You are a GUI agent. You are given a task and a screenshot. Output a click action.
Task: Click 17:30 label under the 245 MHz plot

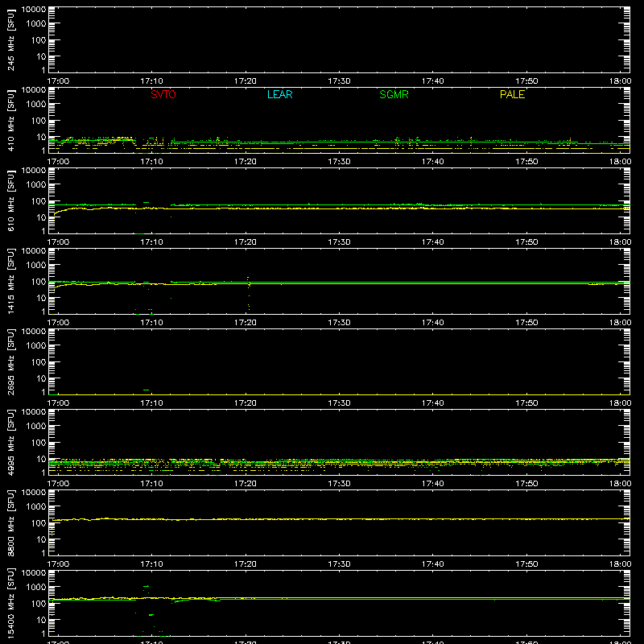339,81
